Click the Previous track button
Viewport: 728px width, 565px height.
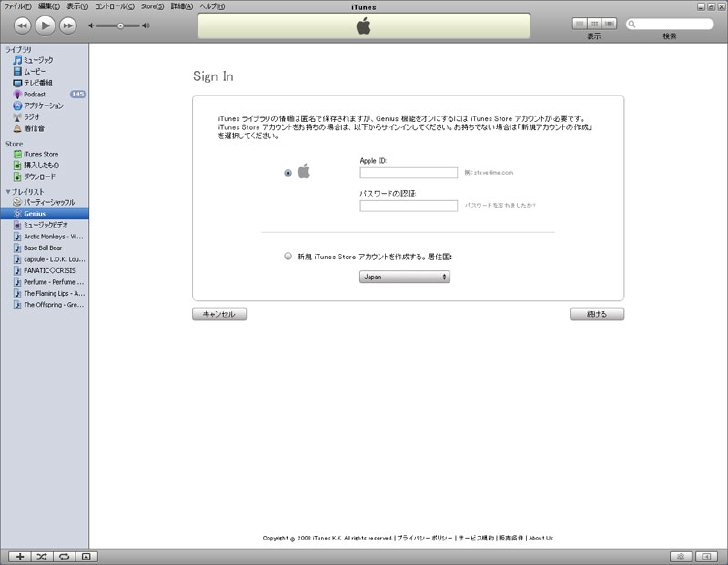point(22,26)
